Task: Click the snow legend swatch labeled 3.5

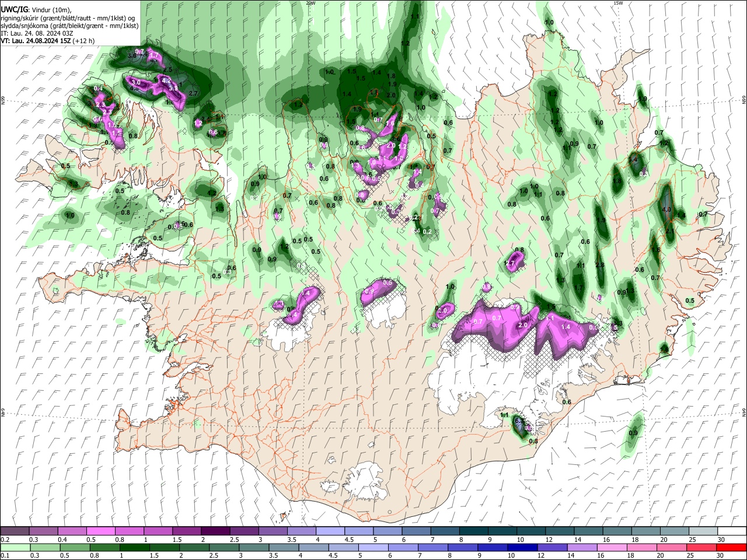Action: 301,531
